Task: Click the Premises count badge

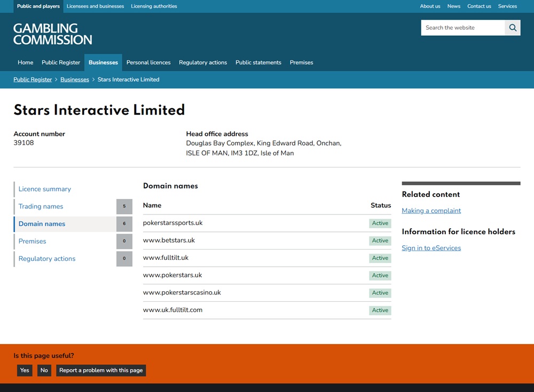Action: 124,241
